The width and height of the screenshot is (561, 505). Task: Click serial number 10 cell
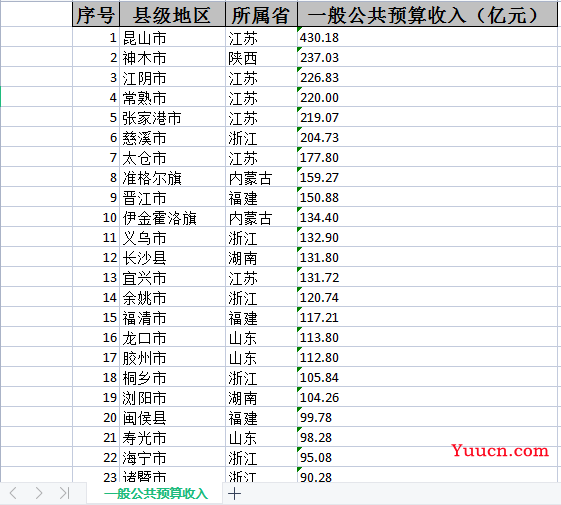96,218
